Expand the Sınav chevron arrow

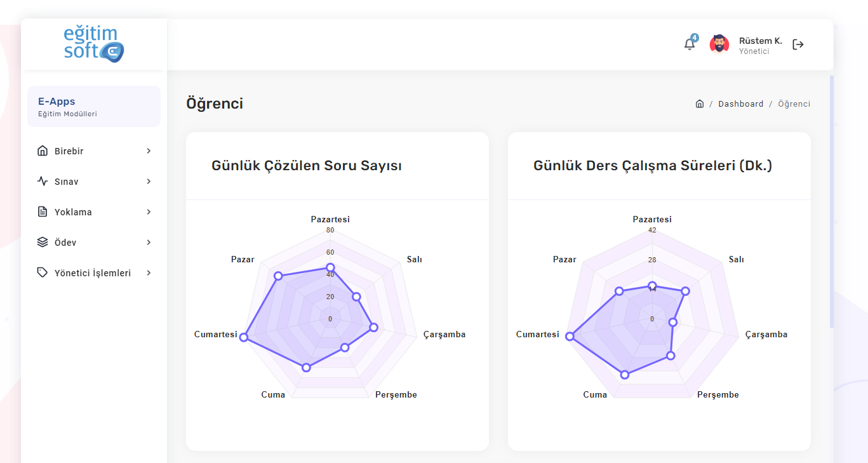coord(149,182)
